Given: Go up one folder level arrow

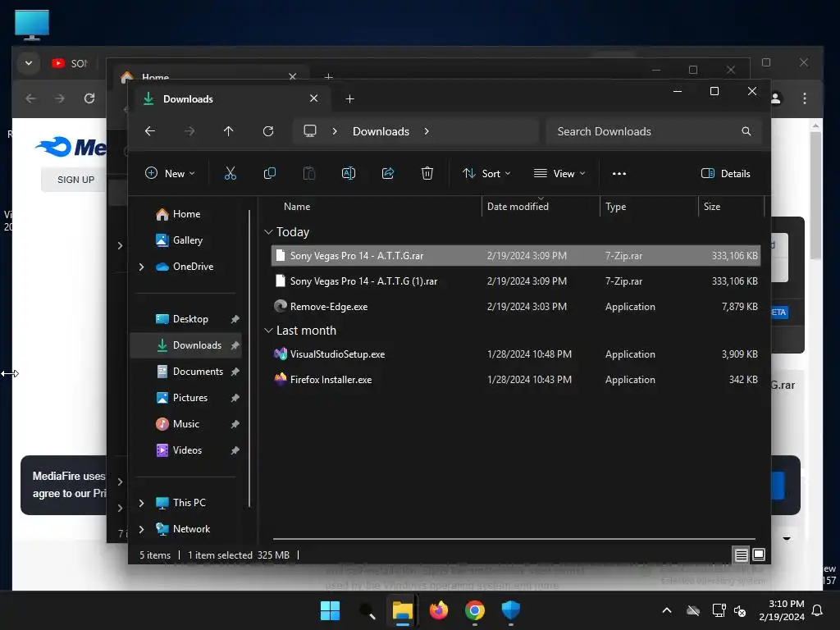Looking at the screenshot, I should click(229, 131).
